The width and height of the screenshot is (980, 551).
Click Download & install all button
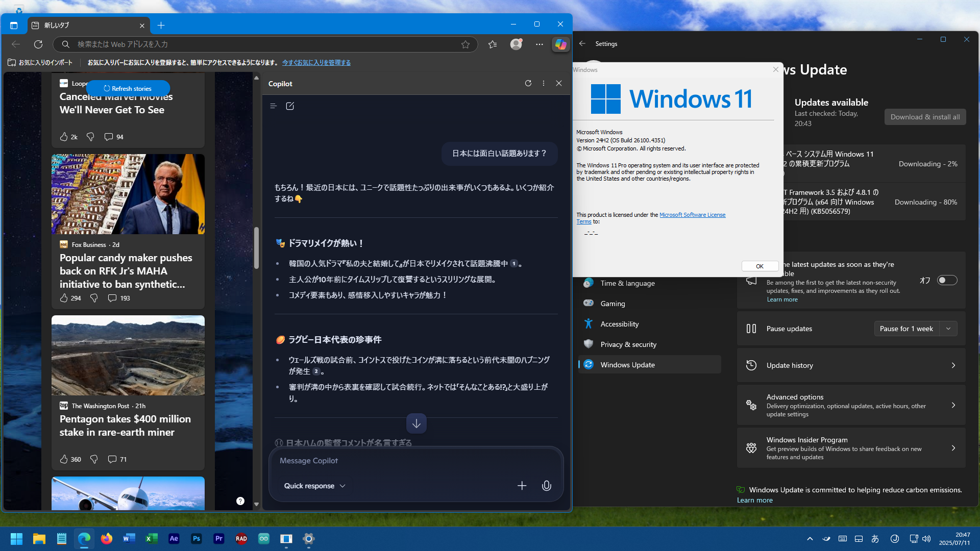pos(925,117)
